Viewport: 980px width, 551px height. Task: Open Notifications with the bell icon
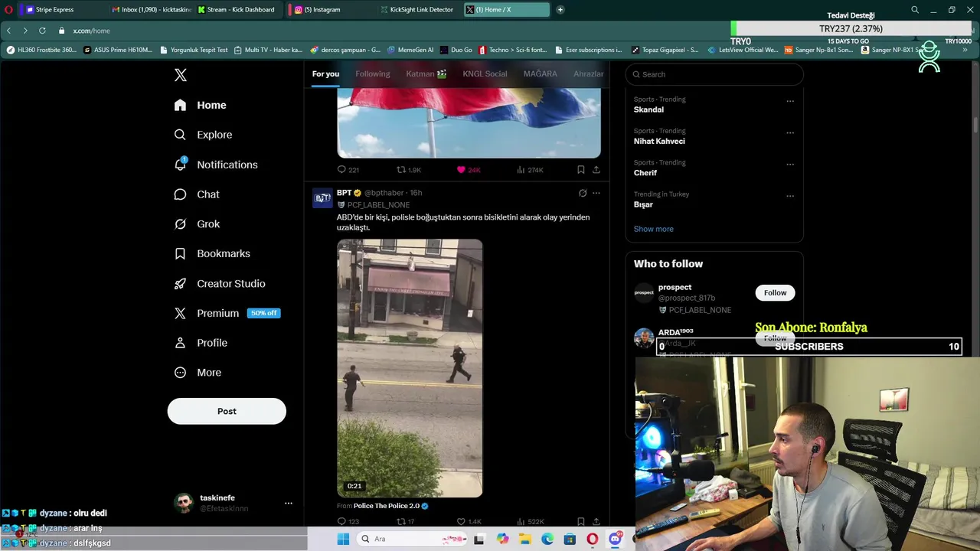pos(215,165)
